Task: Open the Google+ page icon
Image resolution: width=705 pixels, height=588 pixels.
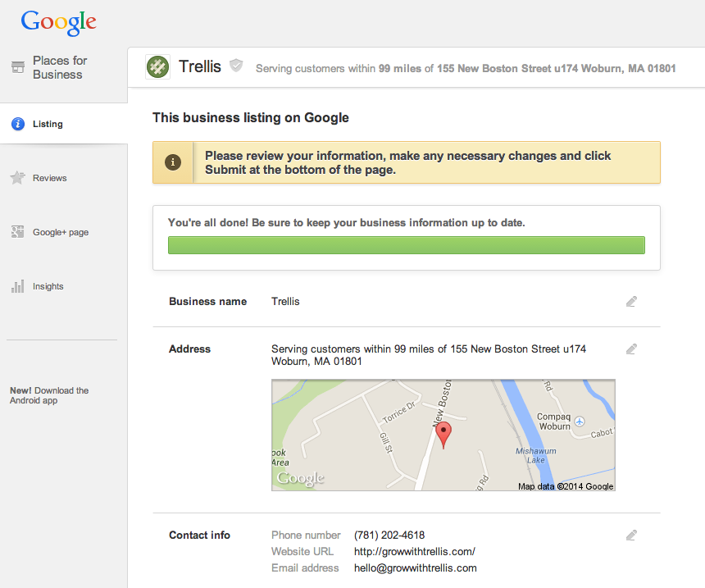Action: (x=16, y=232)
